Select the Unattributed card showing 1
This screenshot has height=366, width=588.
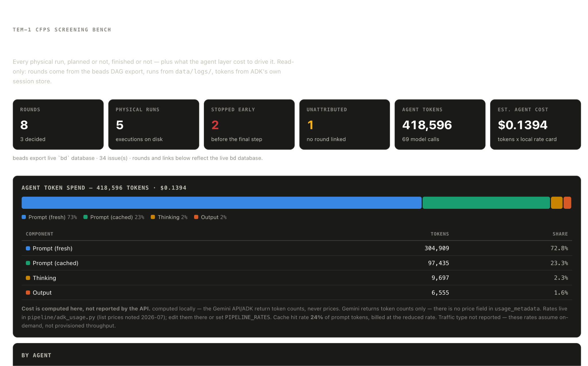click(x=345, y=124)
